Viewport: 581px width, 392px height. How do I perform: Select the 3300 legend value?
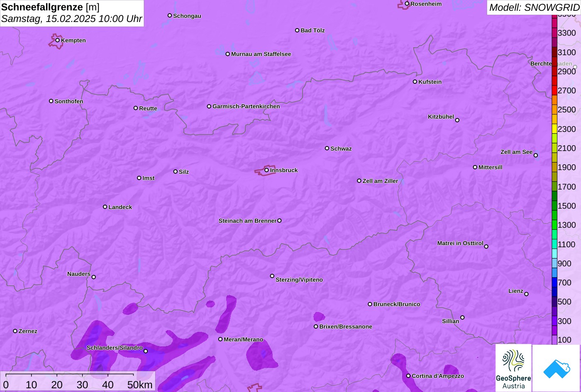click(x=567, y=33)
